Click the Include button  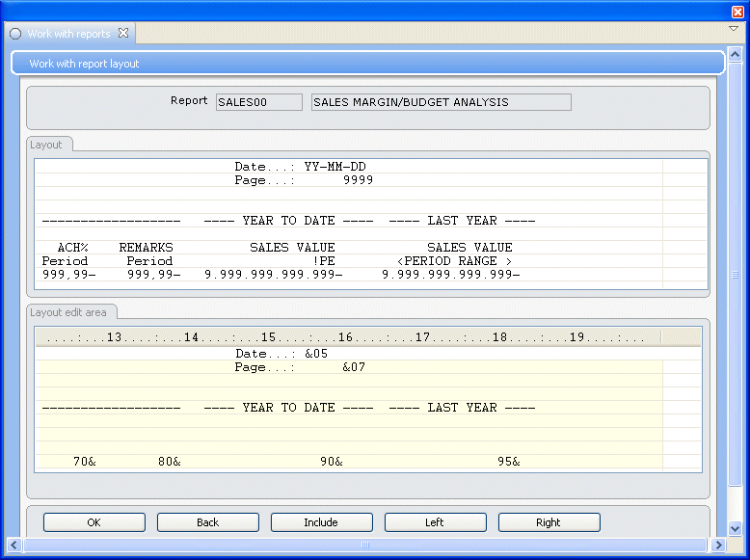coord(321,522)
